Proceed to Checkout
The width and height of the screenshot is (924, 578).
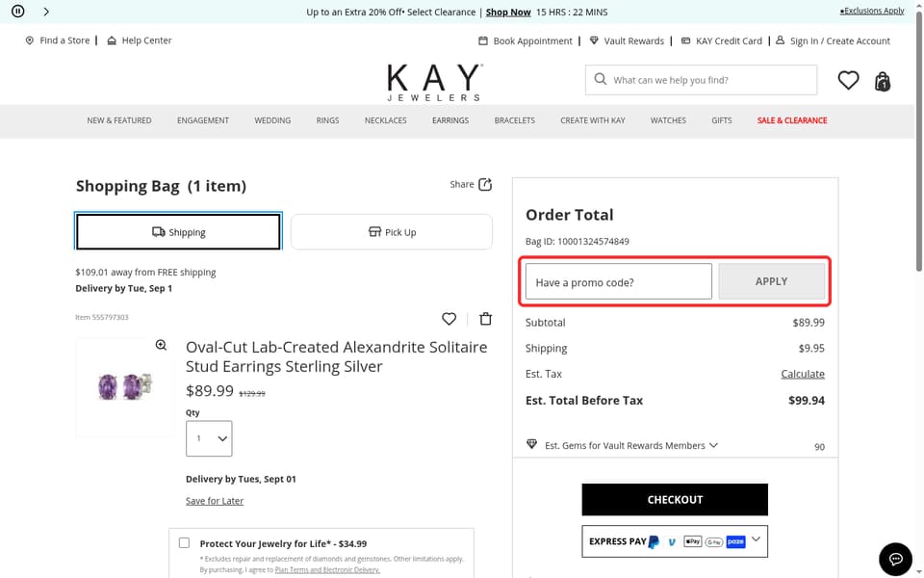675,500
